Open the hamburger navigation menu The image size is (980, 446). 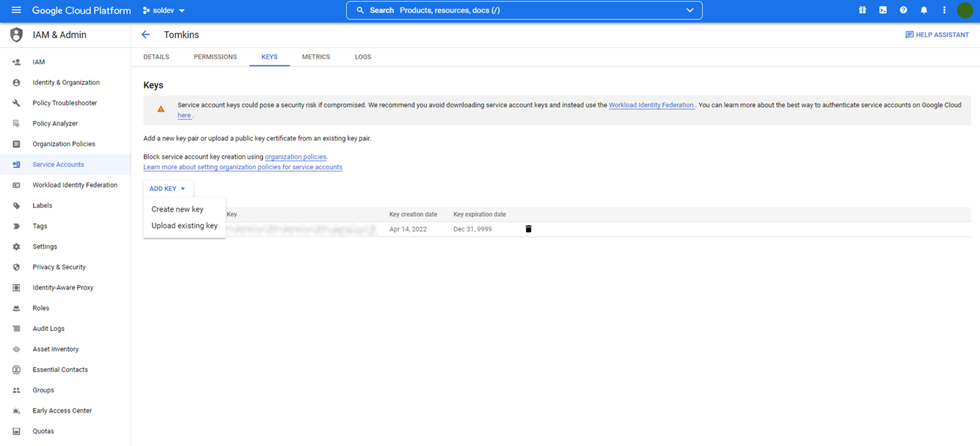[x=16, y=10]
